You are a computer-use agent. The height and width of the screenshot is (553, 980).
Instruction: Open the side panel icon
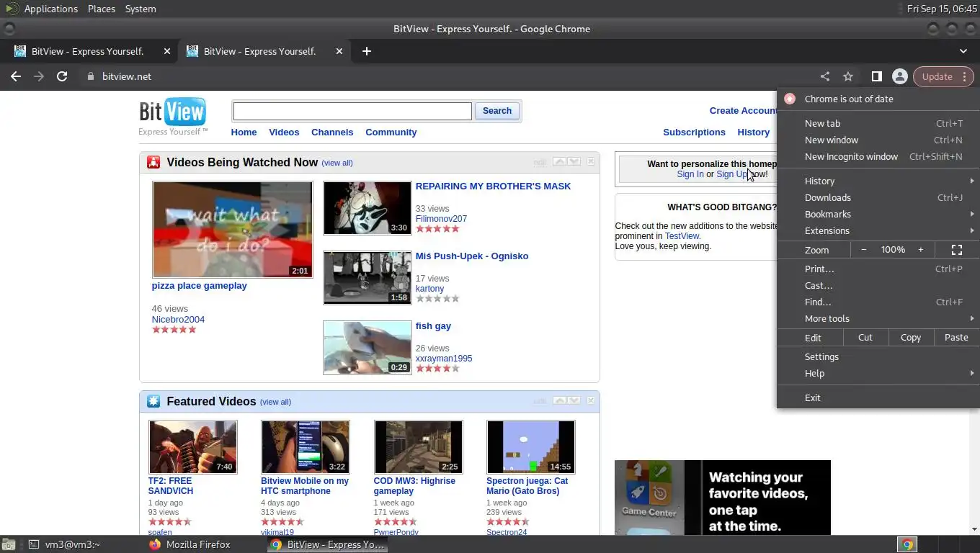coord(876,76)
